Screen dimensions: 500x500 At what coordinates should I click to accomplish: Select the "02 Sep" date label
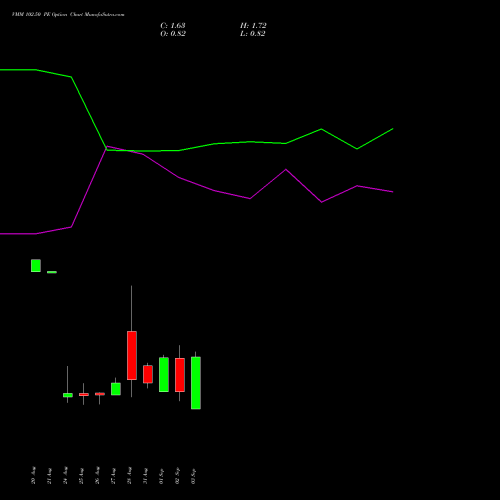tap(177, 476)
